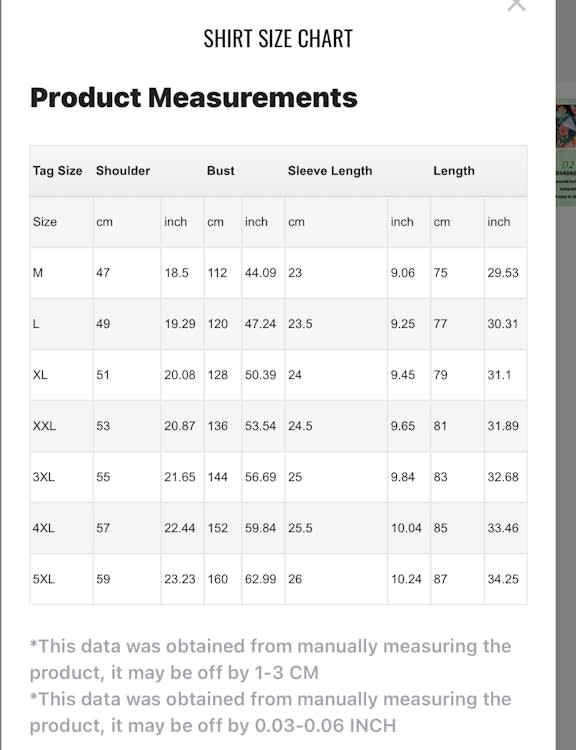
Task: Select the M size row label
Action: click(38, 273)
